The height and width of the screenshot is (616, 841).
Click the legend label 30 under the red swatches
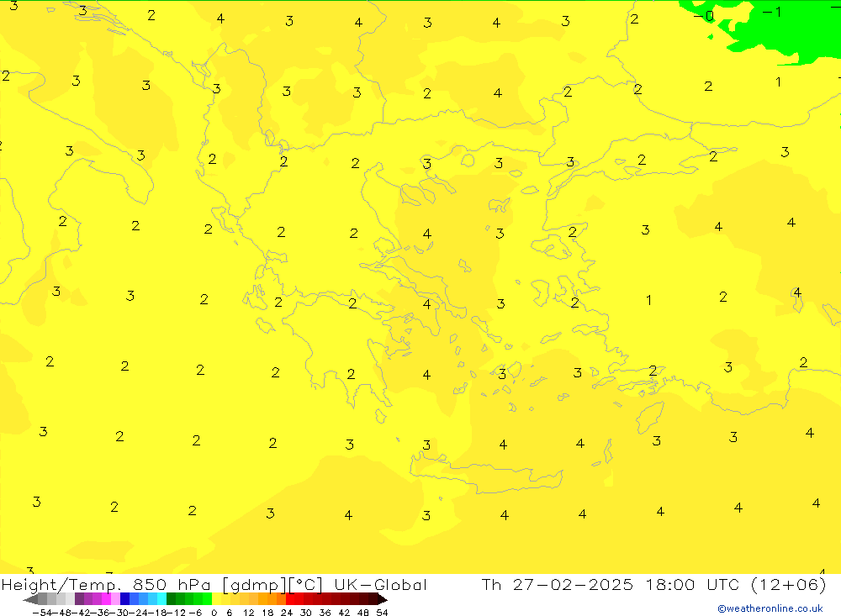306,613
